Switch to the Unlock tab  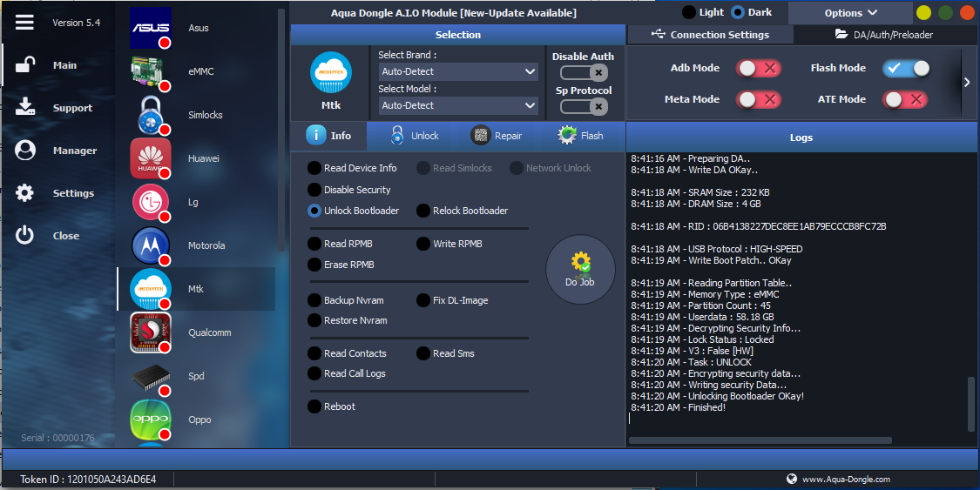click(414, 136)
